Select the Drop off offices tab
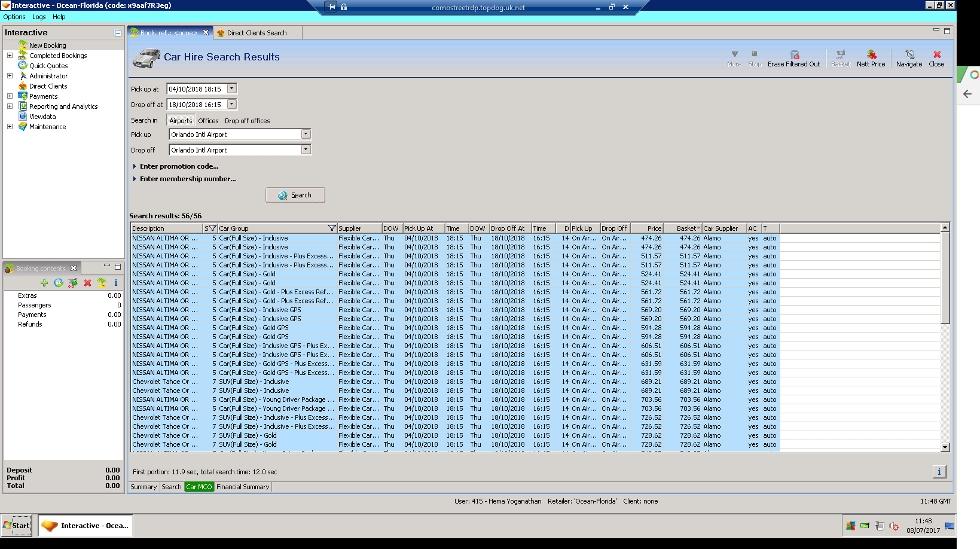980x549 pixels. pyautogui.click(x=247, y=121)
